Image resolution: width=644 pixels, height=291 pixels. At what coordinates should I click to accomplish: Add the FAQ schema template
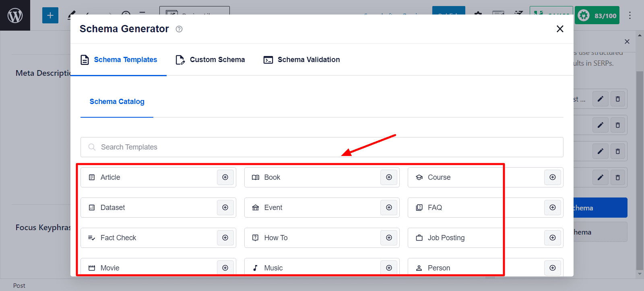tap(553, 208)
